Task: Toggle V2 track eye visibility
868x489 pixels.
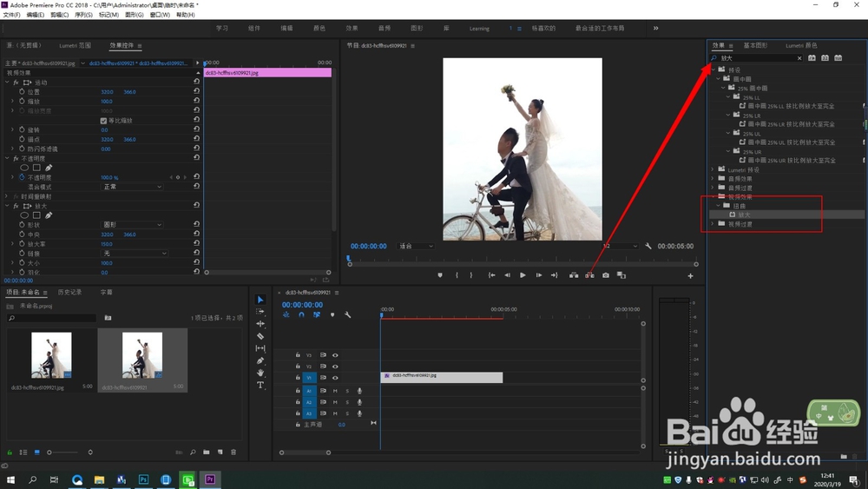Action: [335, 367]
